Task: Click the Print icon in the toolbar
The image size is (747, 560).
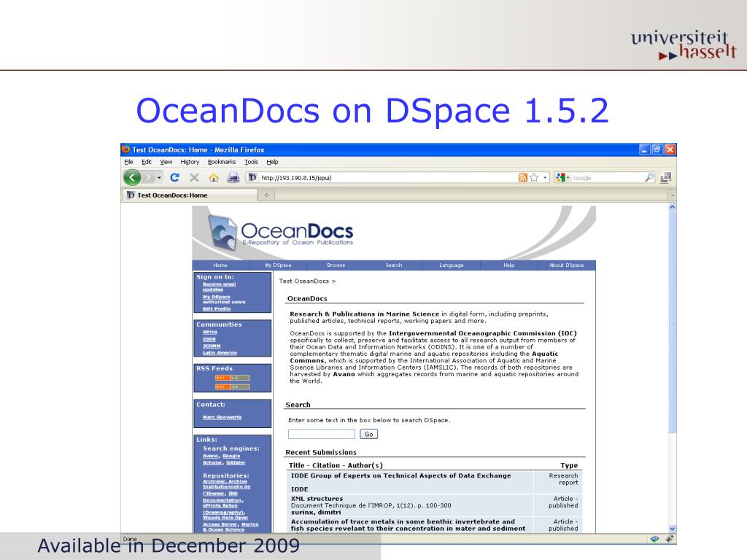Action: click(233, 178)
